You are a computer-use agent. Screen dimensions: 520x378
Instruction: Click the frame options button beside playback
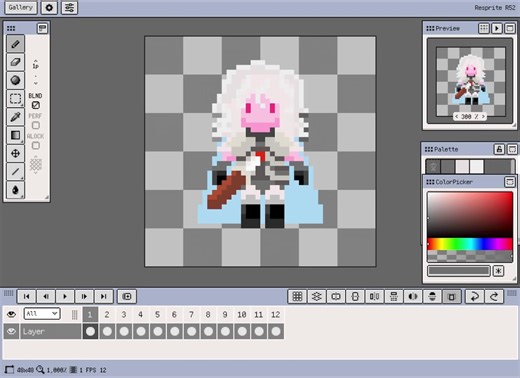pos(127,296)
